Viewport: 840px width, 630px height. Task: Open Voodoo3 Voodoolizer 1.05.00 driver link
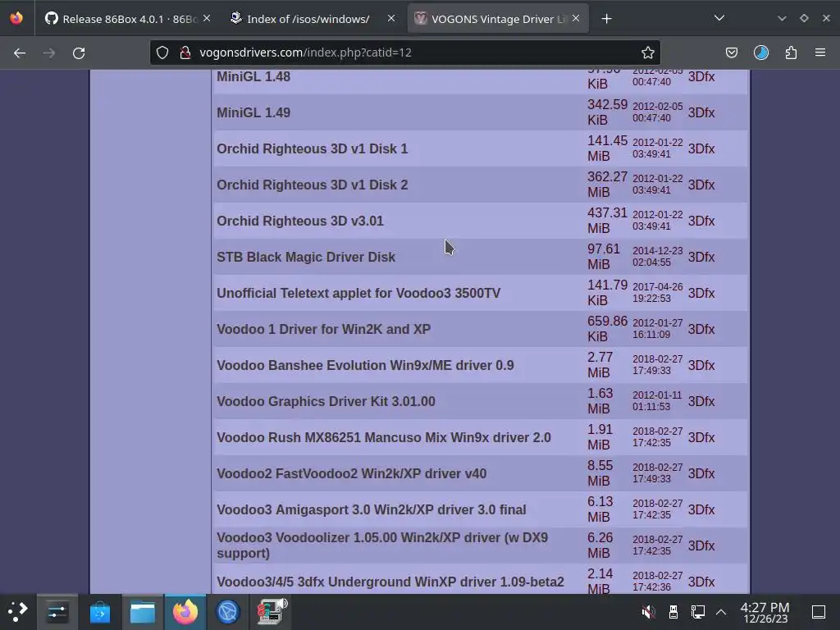[382, 546]
